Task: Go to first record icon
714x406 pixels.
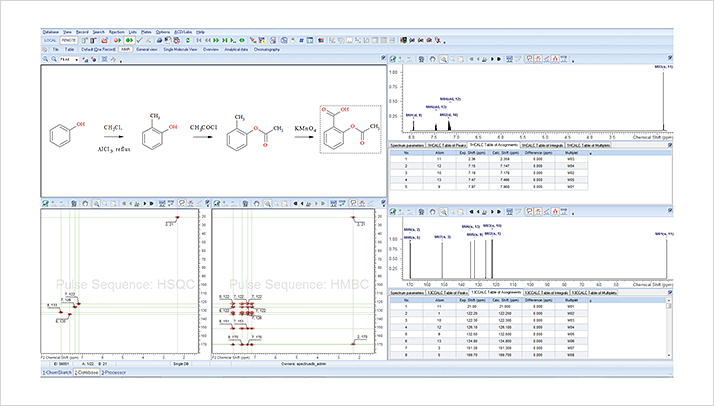Action: click(199, 41)
